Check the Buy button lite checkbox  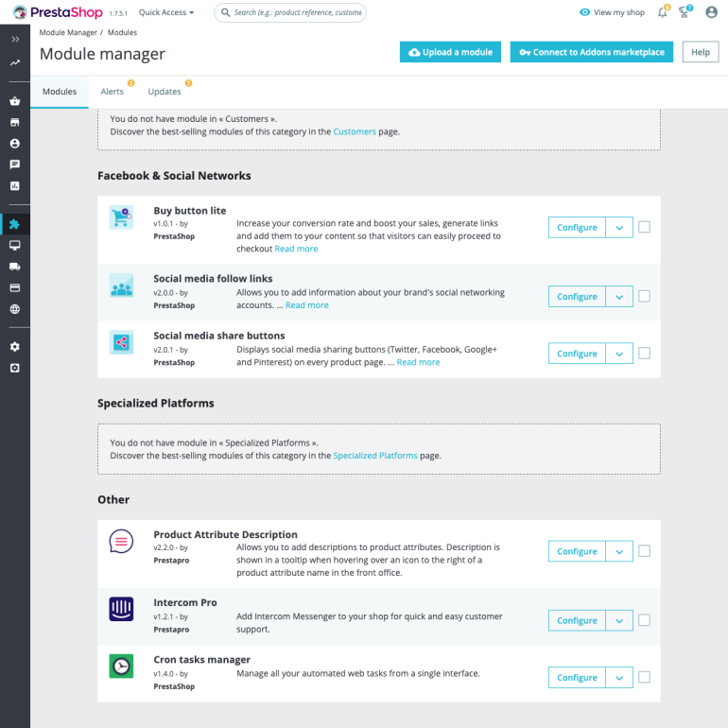click(645, 227)
